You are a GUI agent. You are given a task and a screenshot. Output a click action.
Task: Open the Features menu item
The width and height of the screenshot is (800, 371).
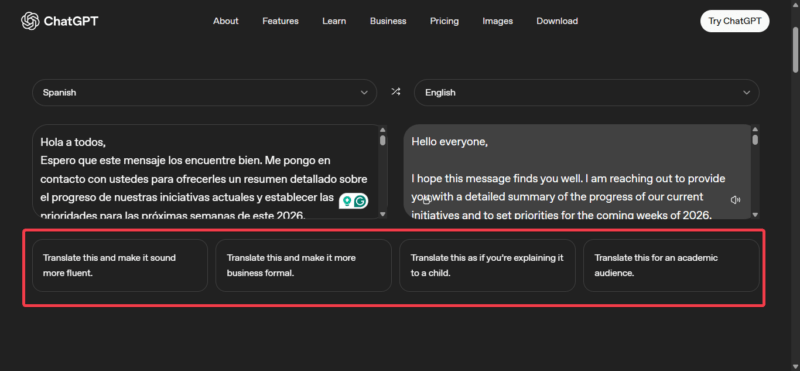281,21
